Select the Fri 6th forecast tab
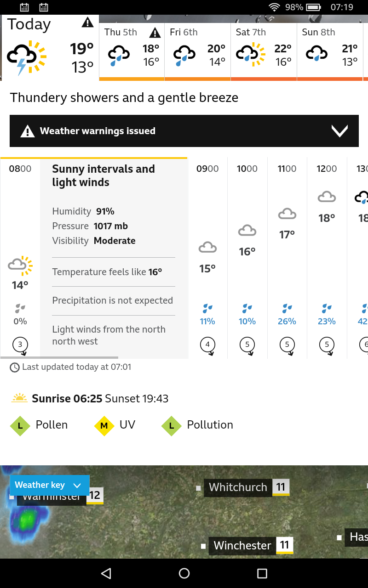This screenshot has width=368, height=588. click(197, 51)
